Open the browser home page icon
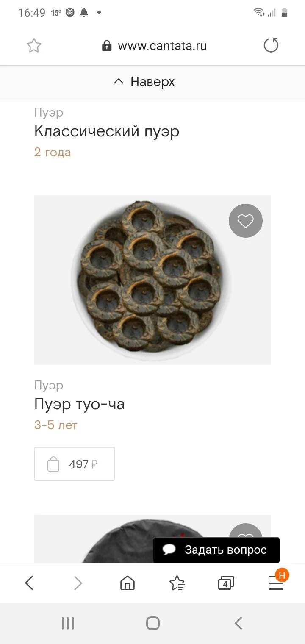This screenshot has height=644, width=305. point(128,583)
